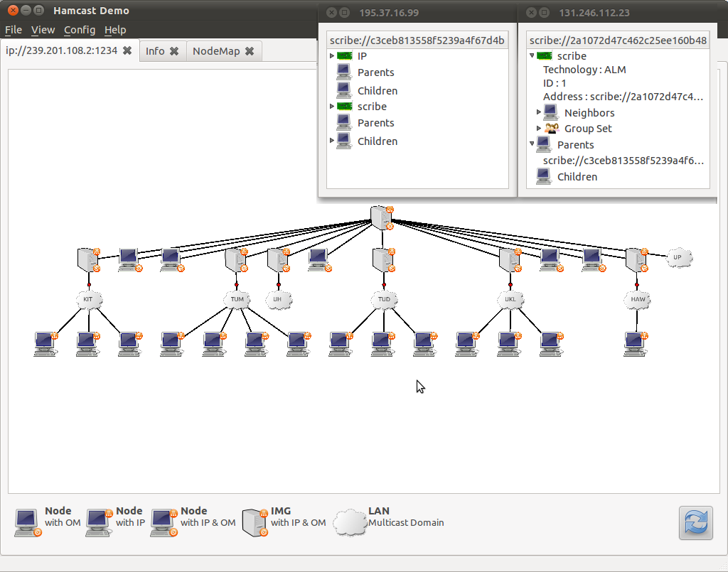
Task: Collapse the scribe node in 131.246.112.23 window
Action: pos(532,55)
